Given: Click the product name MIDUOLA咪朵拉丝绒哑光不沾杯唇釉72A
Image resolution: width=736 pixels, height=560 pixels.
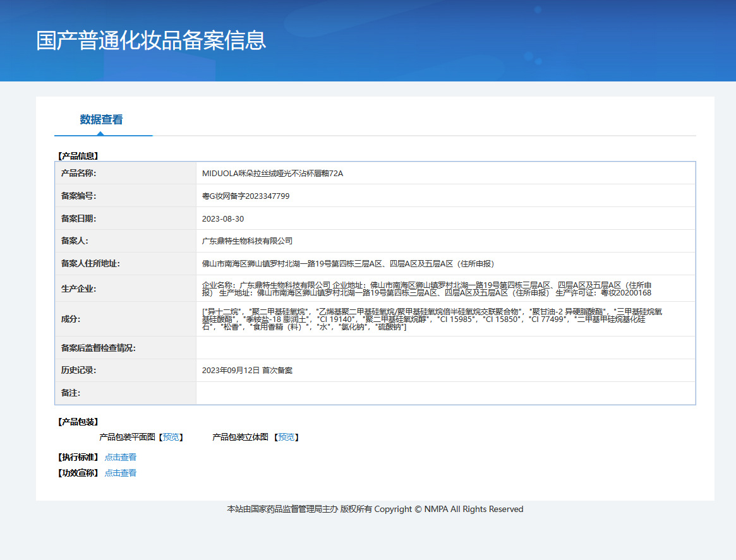Looking at the screenshot, I should (x=273, y=174).
